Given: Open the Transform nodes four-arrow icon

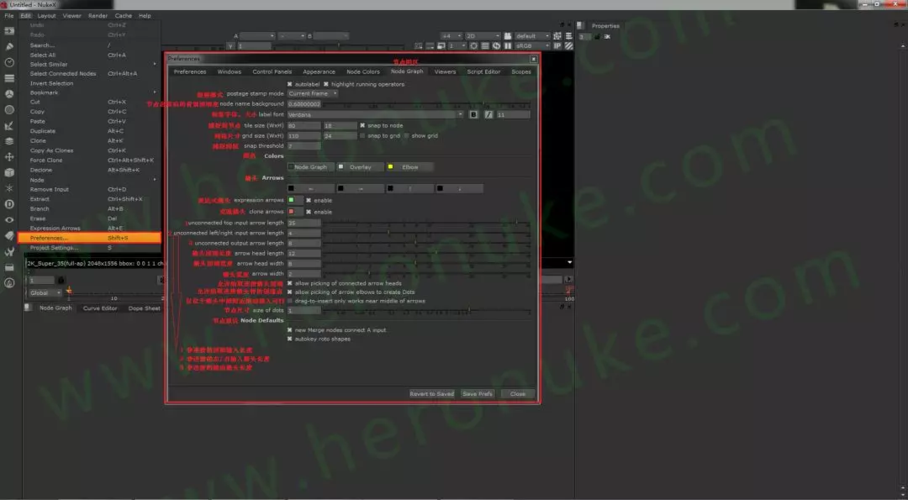Looking at the screenshot, I should pos(9,156).
